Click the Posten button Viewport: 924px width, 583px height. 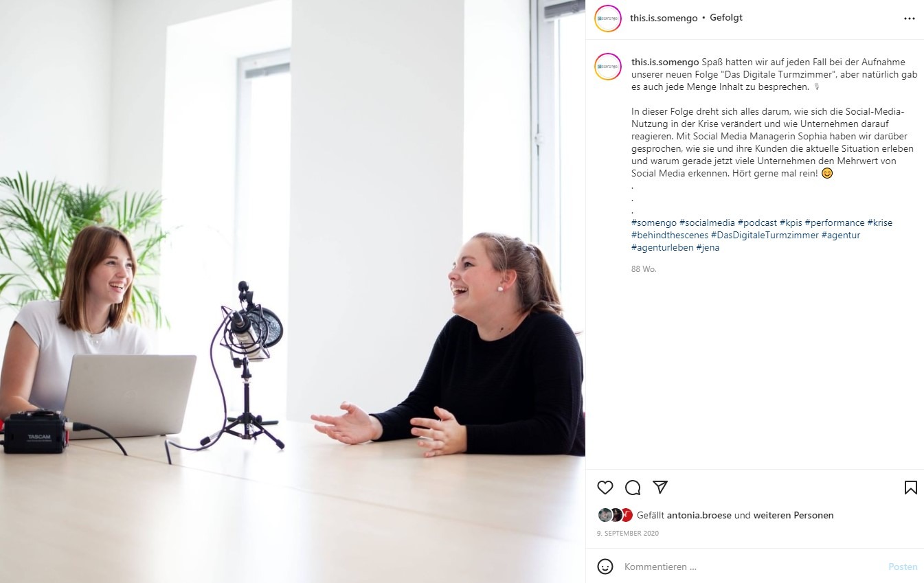(x=903, y=567)
